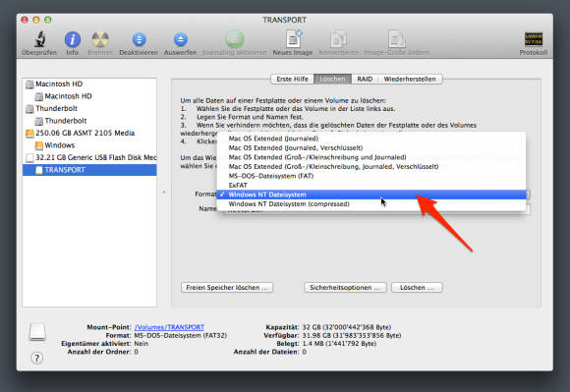Select the Windows volume

point(89,145)
